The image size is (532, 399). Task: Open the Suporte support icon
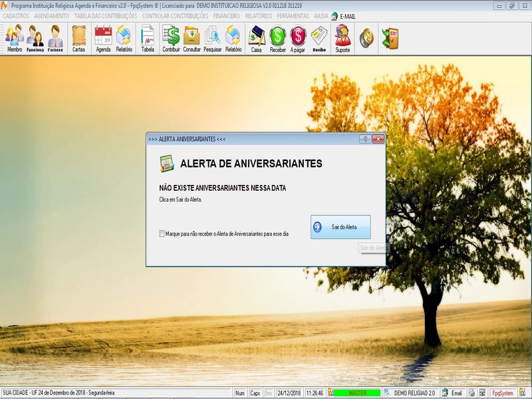point(342,39)
